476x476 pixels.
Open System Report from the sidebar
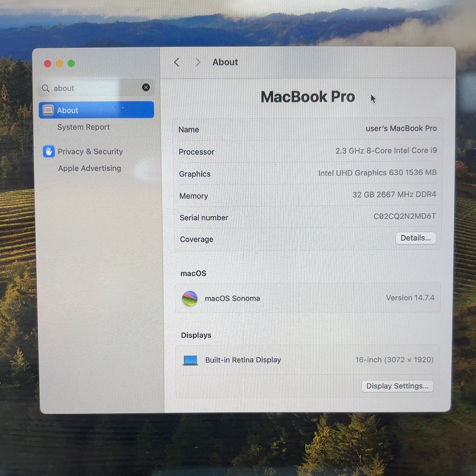tap(83, 127)
